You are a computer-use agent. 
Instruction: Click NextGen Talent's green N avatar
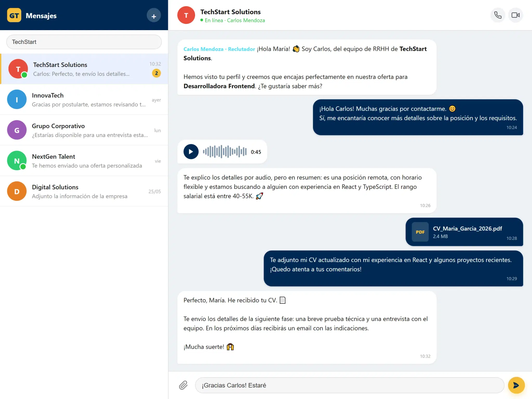click(17, 161)
